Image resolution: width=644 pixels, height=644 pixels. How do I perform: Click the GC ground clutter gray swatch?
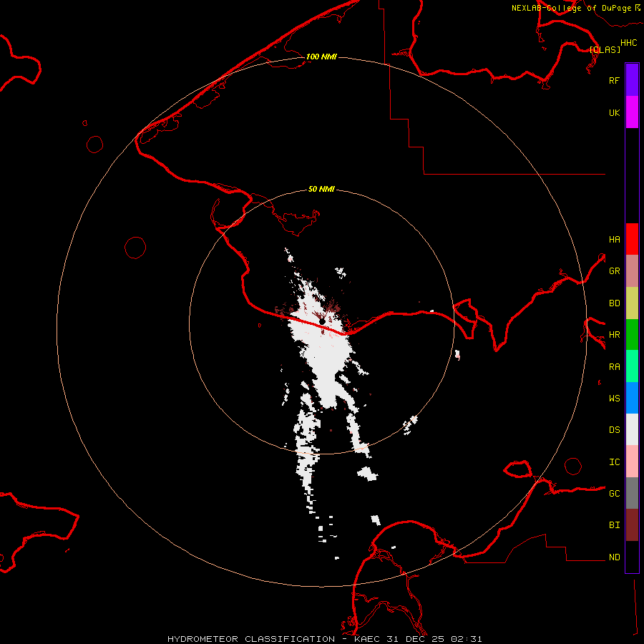[632, 493]
